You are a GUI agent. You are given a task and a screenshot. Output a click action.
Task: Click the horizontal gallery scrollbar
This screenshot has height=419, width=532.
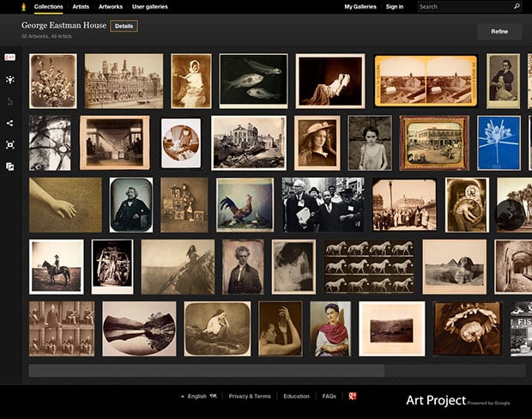[x=207, y=371]
